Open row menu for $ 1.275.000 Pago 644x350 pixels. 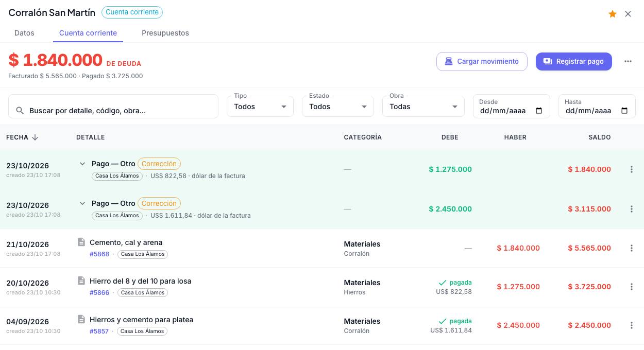(x=632, y=169)
